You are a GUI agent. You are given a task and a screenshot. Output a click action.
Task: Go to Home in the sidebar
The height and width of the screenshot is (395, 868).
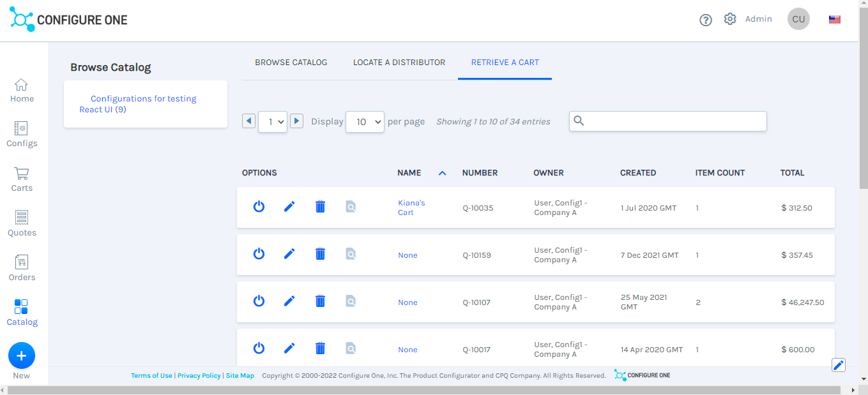(x=22, y=90)
